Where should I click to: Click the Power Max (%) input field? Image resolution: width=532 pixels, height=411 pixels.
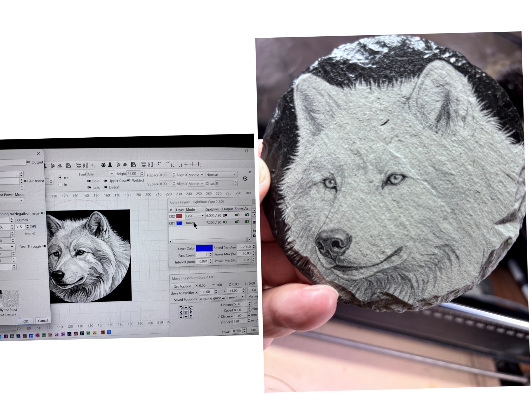pyautogui.click(x=244, y=253)
